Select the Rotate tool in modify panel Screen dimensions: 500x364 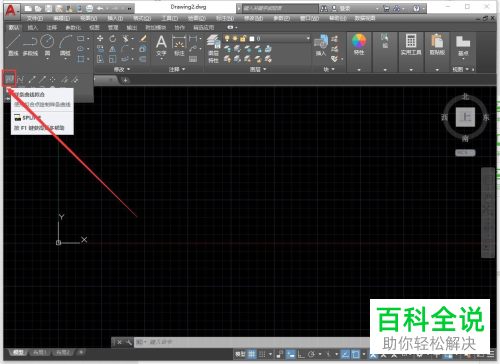[x=113, y=39]
